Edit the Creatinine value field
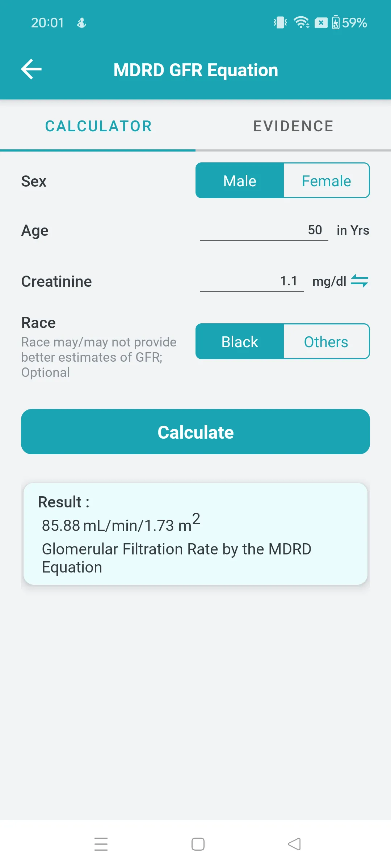 coord(252,281)
